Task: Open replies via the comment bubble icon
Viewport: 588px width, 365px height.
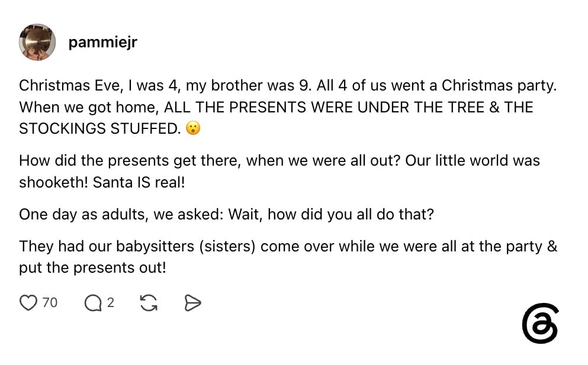Action: [93, 303]
